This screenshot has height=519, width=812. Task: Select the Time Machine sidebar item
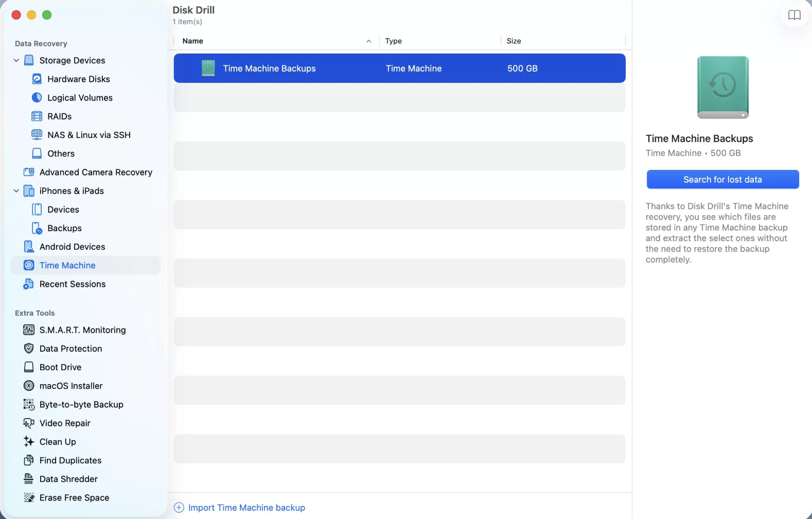point(85,265)
